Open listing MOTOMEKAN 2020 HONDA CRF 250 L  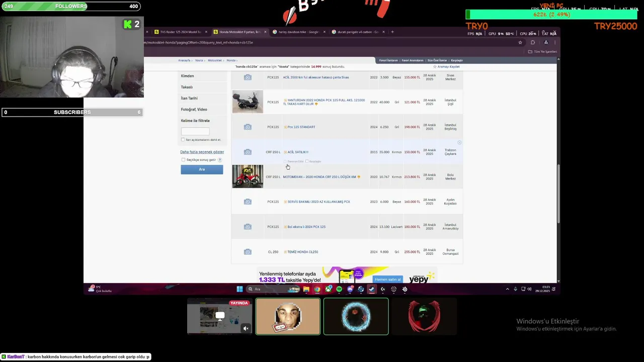pos(320,177)
